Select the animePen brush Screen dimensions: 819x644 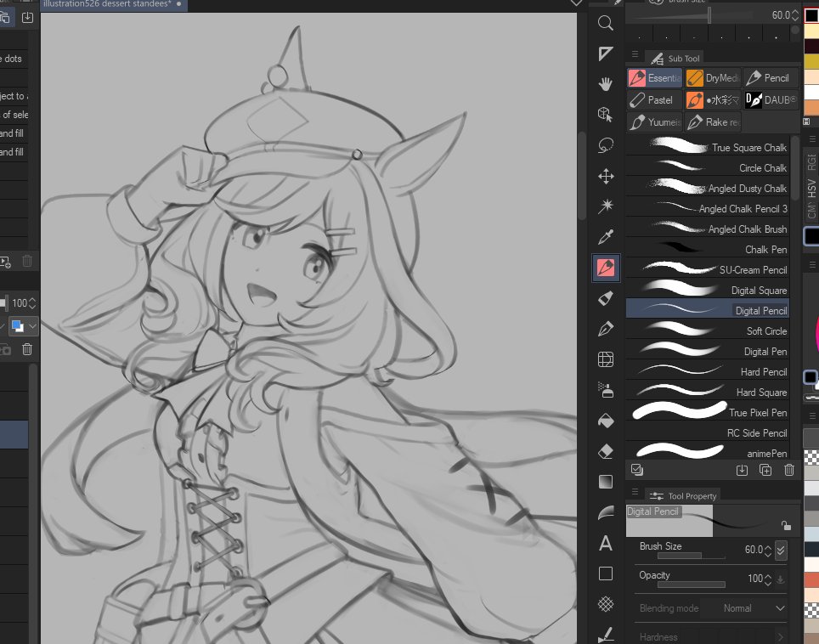click(x=707, y=453)
